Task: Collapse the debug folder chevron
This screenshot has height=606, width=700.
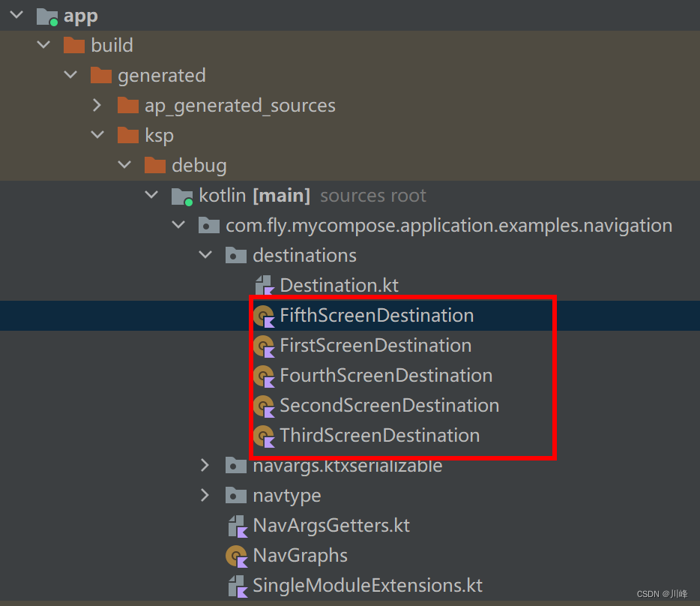Action: (x=124, y=164)
